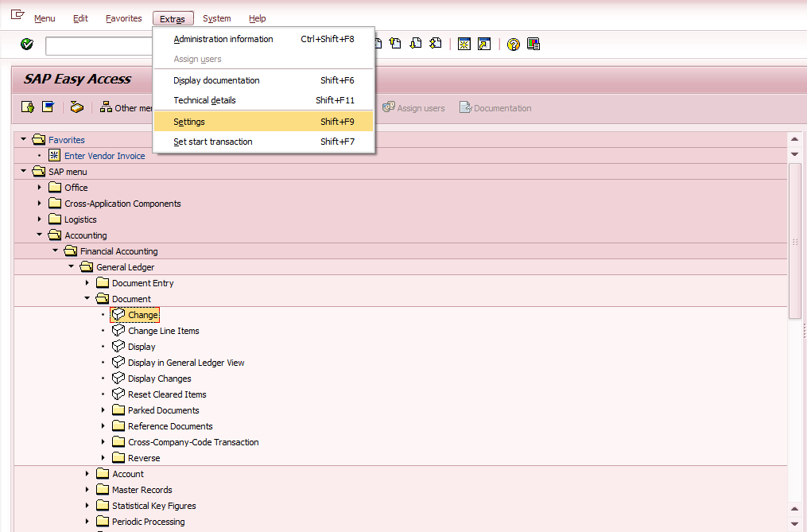
Task: Click into the transaction command field
Action: click(99, 46)
